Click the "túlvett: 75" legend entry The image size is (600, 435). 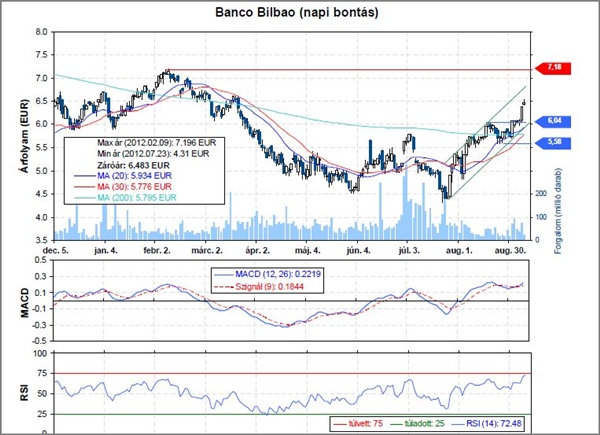[357, 424]
